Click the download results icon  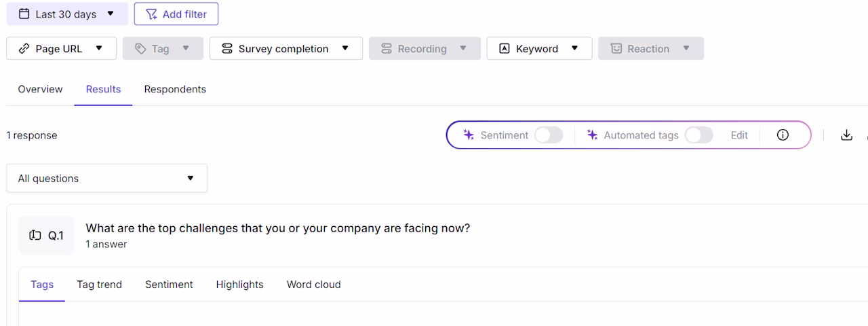[846, 135]
